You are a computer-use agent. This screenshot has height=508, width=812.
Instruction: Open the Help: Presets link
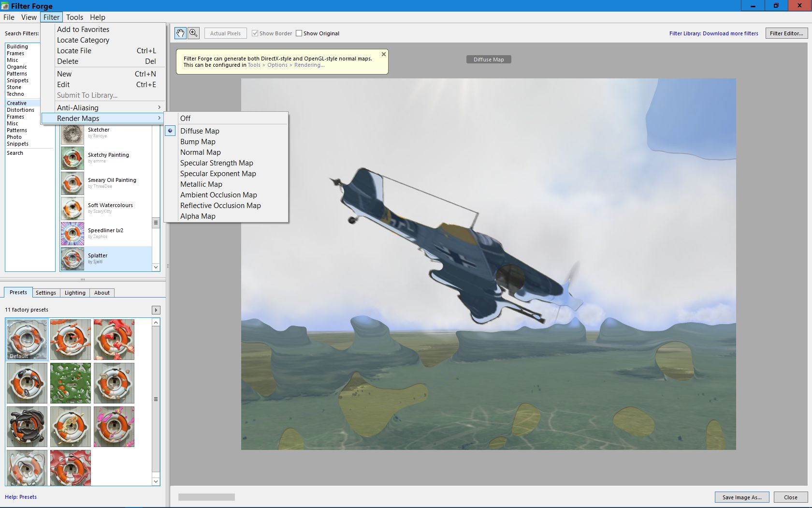[x=21, y=497]
